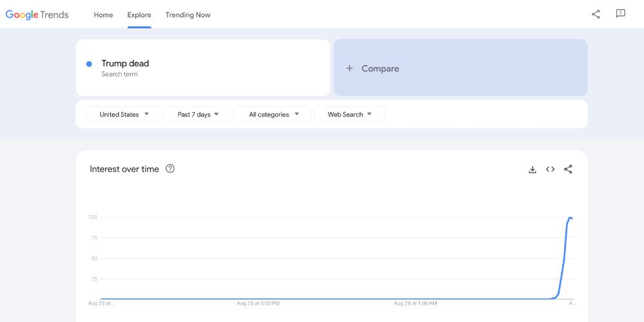This screenshot has height=322, width=644.
Task: Open the Web Search type dropdown
Action: pyautogui.click(x=350, y=114)
